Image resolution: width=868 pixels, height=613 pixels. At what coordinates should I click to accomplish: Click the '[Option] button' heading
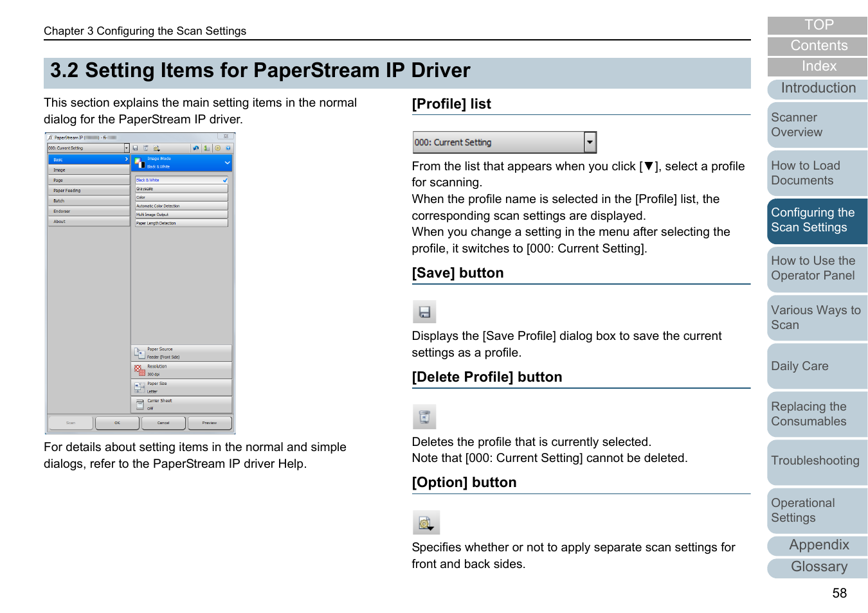[464, 483]
